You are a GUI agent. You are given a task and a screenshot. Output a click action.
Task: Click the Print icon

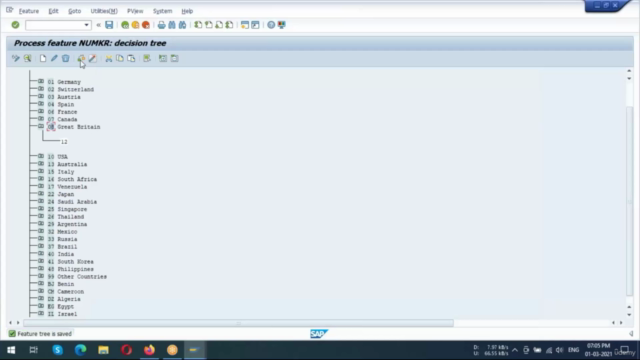tap(162, 25)
